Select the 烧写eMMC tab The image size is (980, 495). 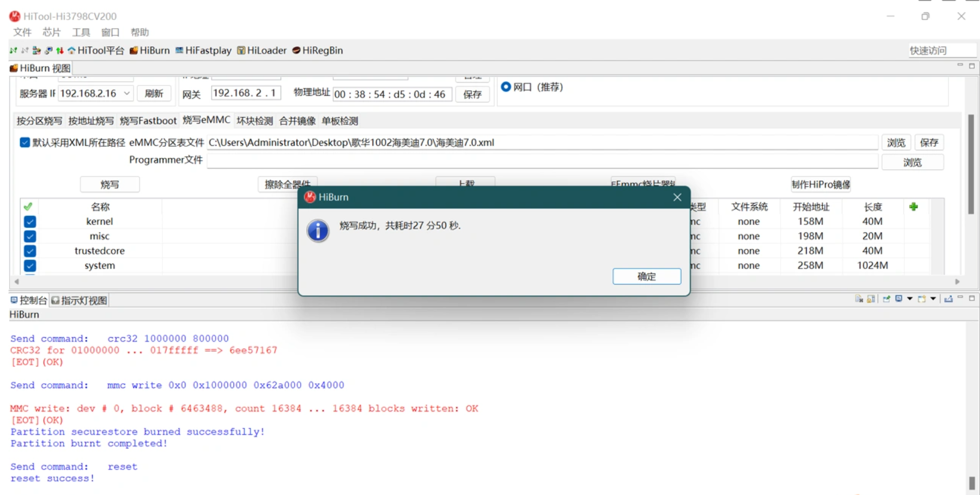(x=206, y=120)
